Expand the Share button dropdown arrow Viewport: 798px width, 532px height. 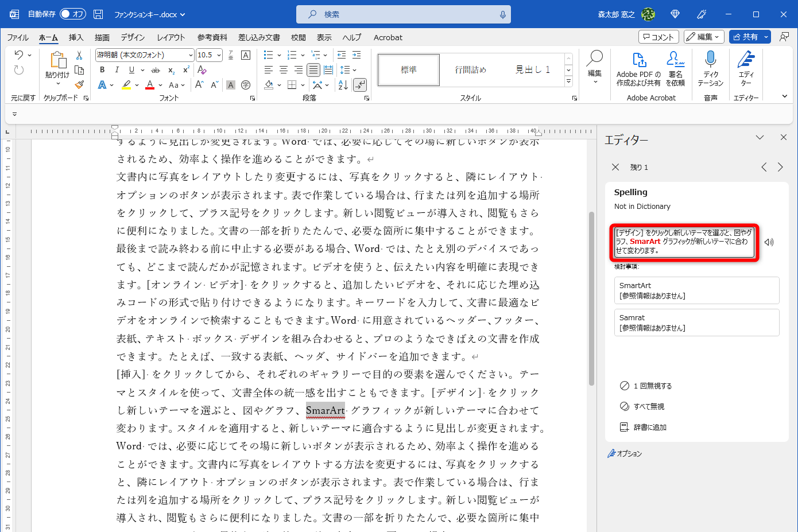(766, 37)
